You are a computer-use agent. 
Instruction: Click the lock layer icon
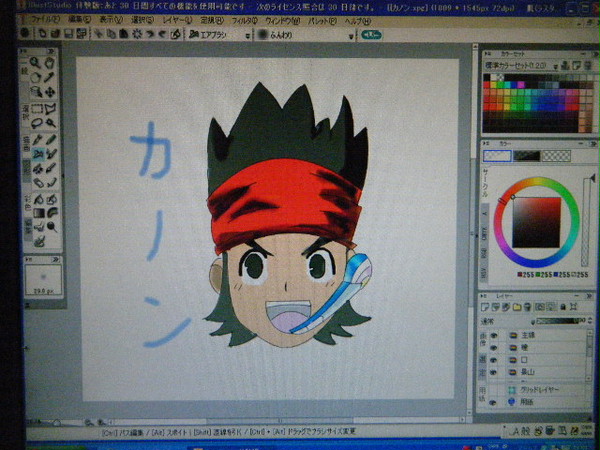pyautogui.click(x=562, y=307)
